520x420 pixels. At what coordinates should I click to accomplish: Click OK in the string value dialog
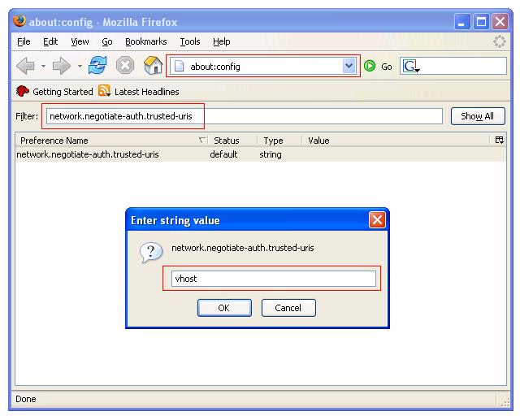pyautogui.click(x=223, y=308)
